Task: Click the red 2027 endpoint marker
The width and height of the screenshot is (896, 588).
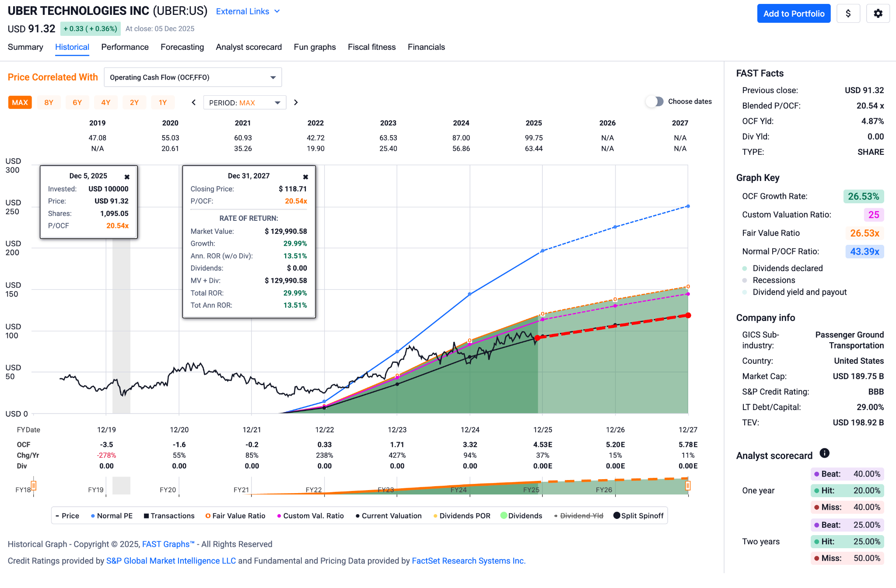Action: coord(688,315)
